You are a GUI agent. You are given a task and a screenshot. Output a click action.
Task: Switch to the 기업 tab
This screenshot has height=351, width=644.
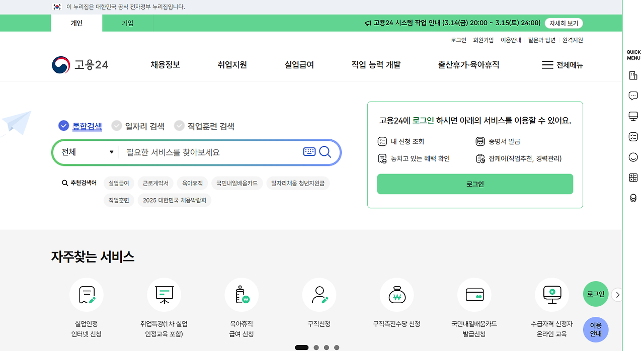(128, 23)
